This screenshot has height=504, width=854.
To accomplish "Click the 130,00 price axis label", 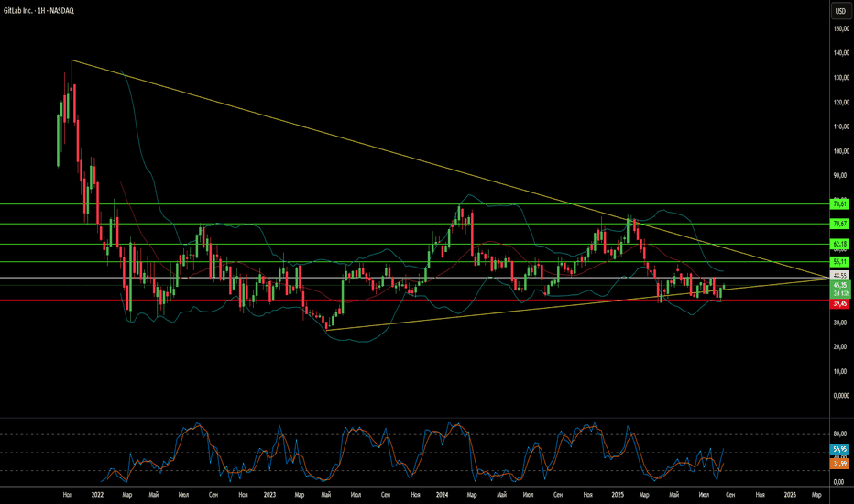I will click(841, 78).
